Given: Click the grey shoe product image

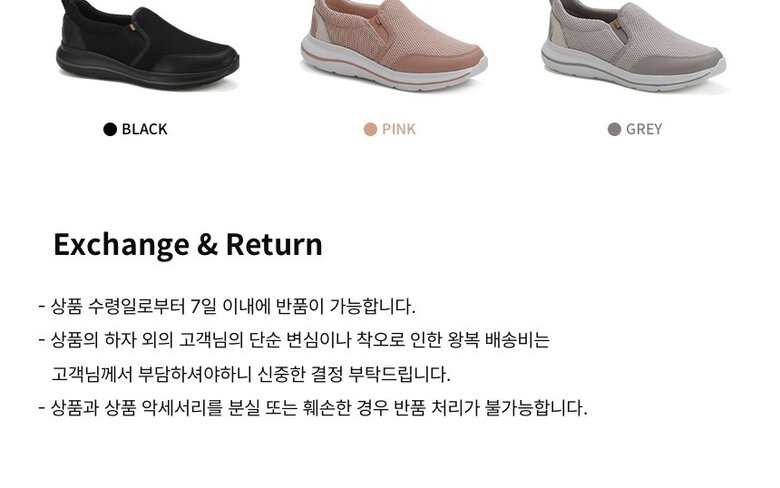Looking at the screenshot, I should (633, 46).
